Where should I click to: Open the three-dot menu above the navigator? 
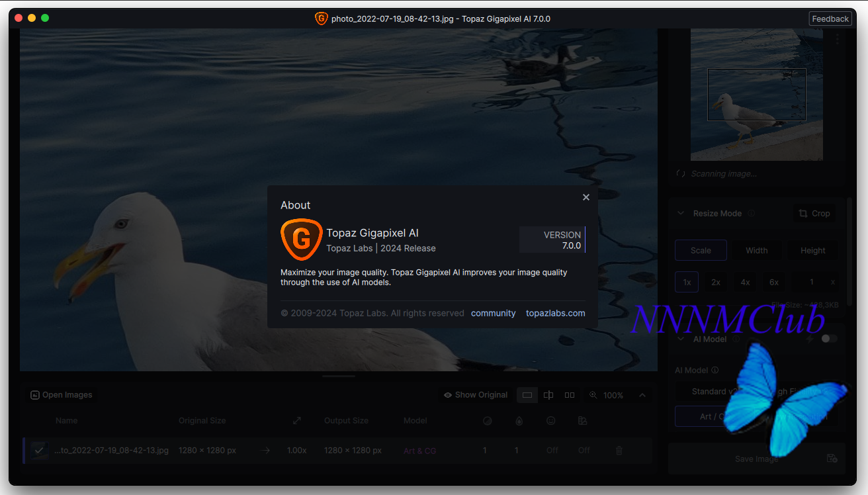tap(838, 39)
